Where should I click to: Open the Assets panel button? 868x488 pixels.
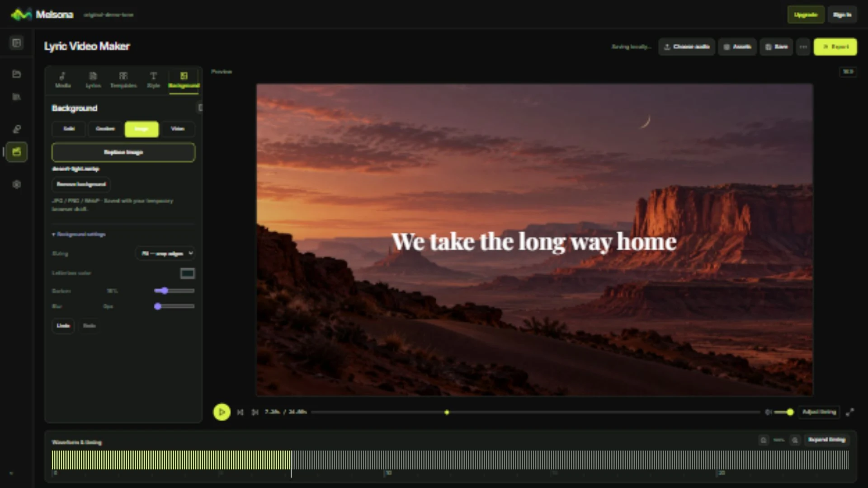(737, 47)
